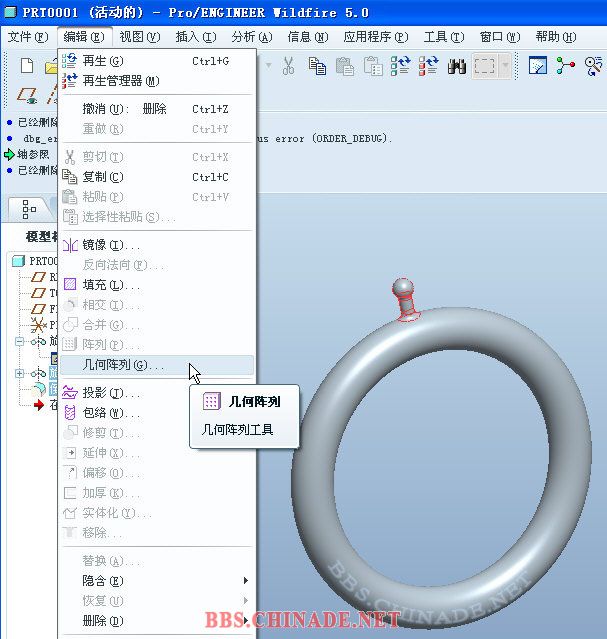Click the binoculars Find icon

[457, 66]
